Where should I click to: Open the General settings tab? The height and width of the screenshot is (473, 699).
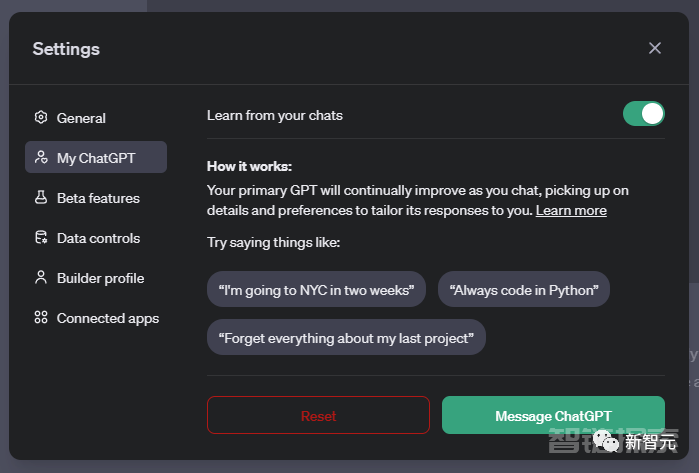pos(96,118)
